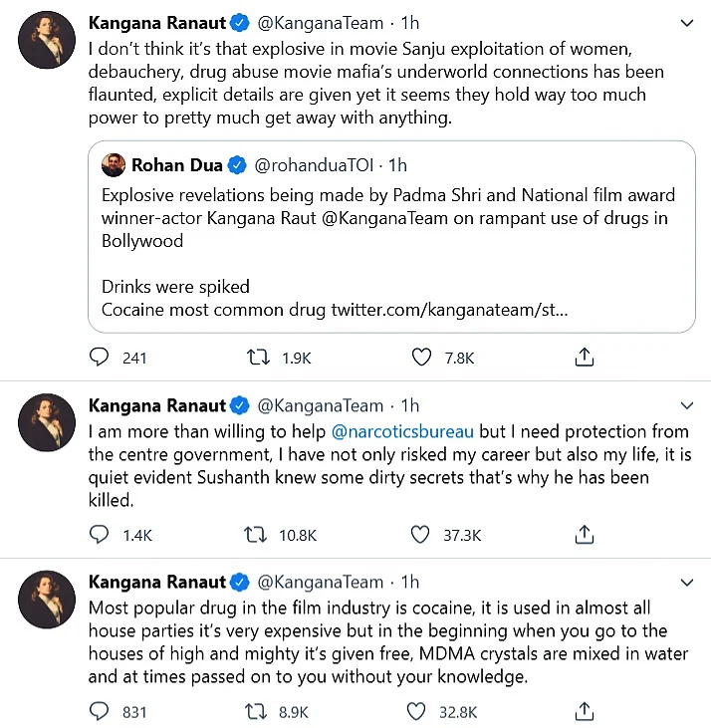
Task: Retweet the Sanju movie tweet
Action: [258, 358]
